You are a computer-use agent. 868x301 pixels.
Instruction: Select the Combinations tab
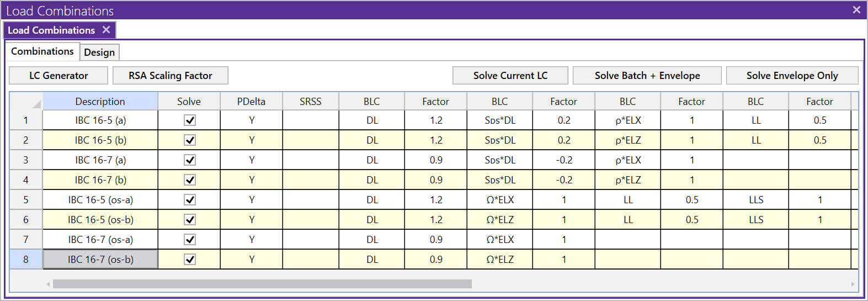pos(42,51)
